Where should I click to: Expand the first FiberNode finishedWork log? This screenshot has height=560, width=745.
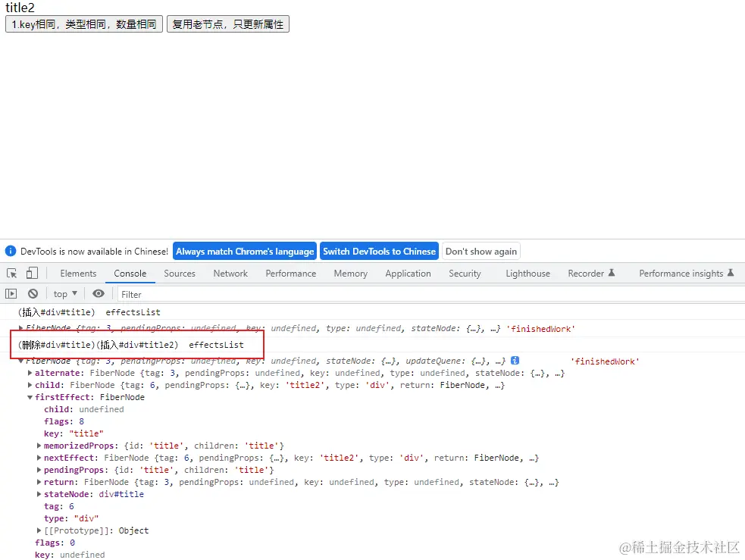21,327
